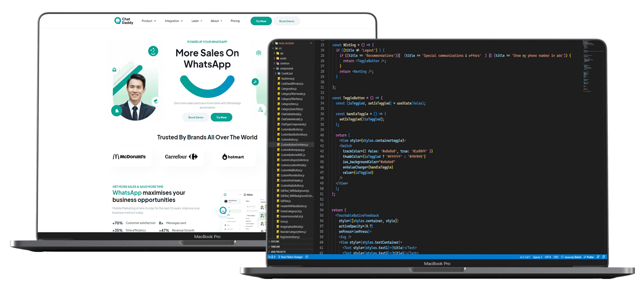
Task: Click the fingerprint icon right of the headline
Action: click(x=258, y=53)
